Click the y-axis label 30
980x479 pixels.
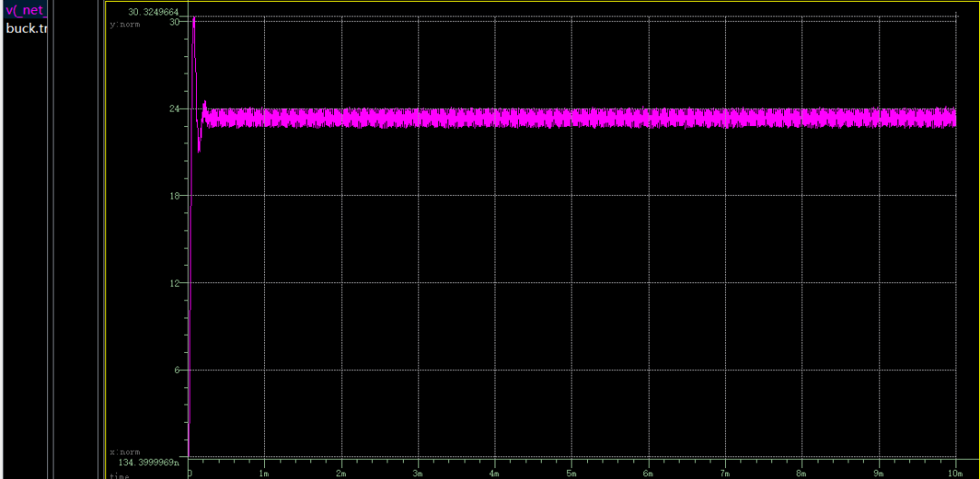point(174,21)
